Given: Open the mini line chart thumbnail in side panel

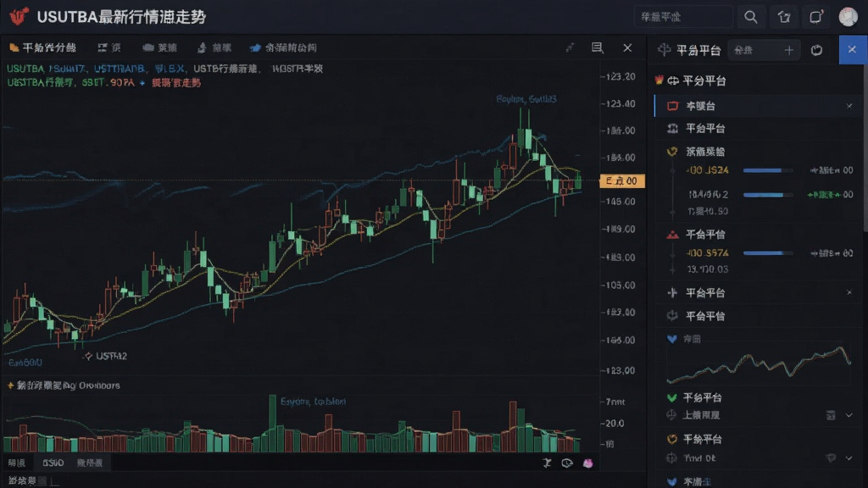Looking at the screenshot, I should 759,365.
